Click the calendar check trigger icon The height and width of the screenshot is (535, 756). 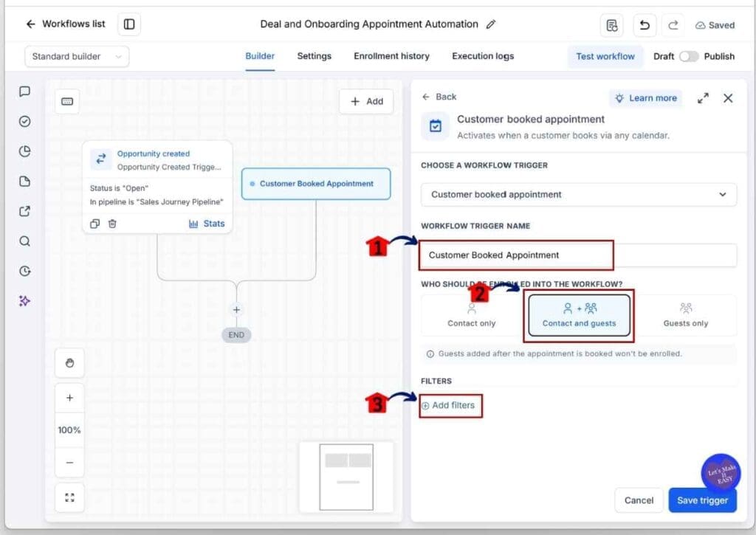[x=436, y=126]
